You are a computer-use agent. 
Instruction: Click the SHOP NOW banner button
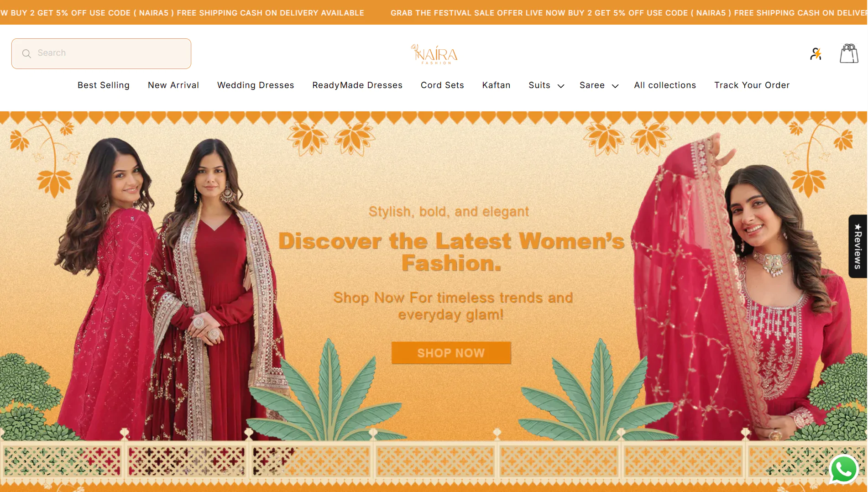[x=451, y=353]
